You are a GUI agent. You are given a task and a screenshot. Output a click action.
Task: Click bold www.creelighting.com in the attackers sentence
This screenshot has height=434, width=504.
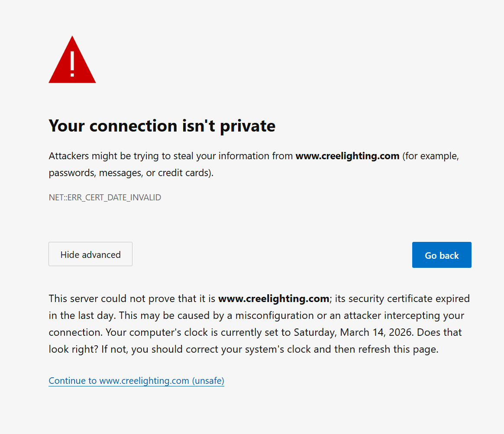coord(347,156)
